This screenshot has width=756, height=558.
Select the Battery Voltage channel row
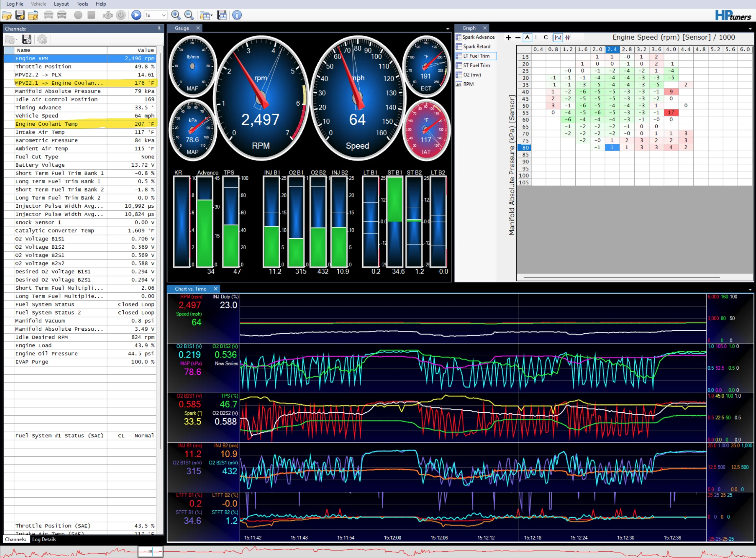(x=80, y=165)
